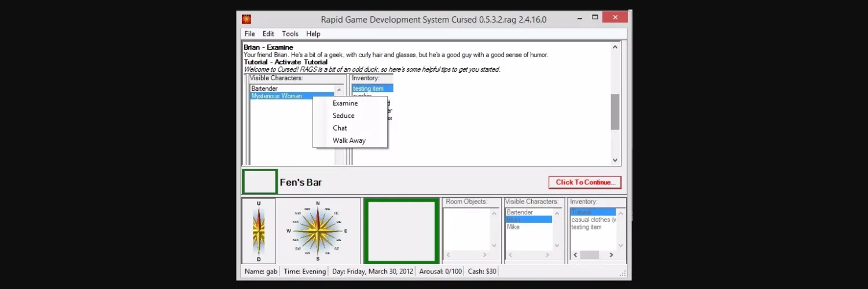Click North on the compass rose
This screenshot has width=868, height=289.
(x=318, y=204)
